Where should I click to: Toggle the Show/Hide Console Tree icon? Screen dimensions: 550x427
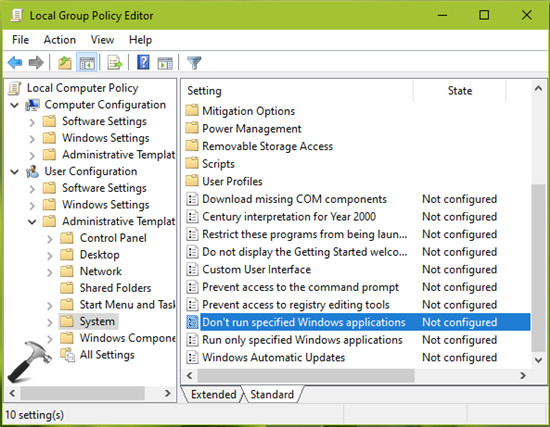click(87, 63)
